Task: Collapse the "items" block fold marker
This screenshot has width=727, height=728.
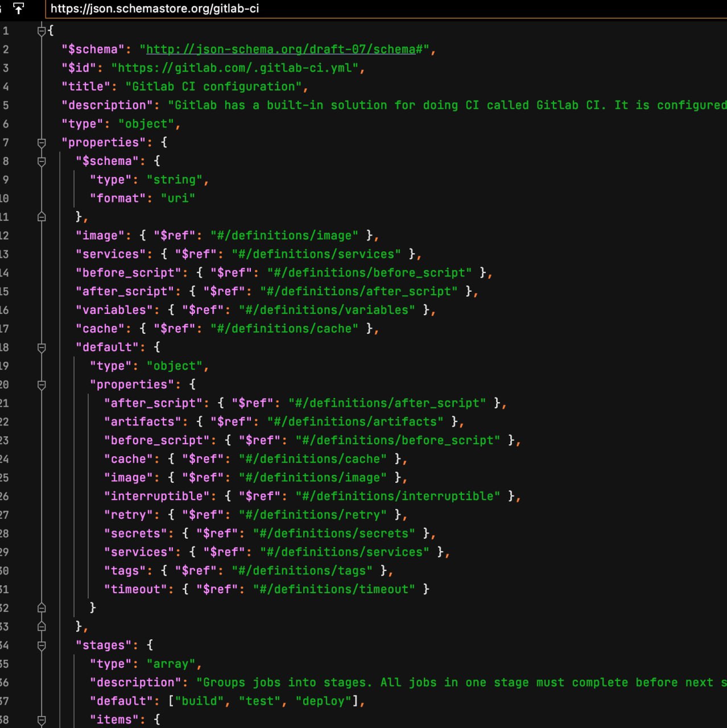Action: 42,719
